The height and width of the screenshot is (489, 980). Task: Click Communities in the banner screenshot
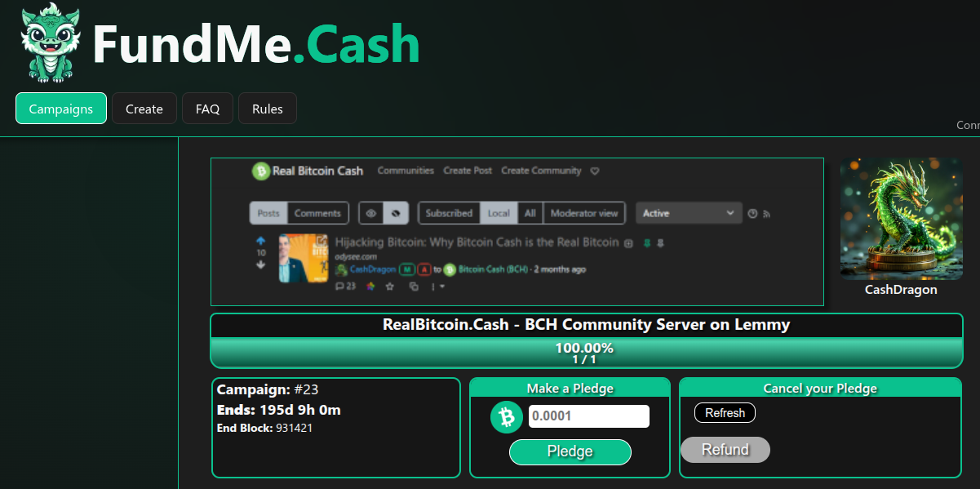click(406, 171)
